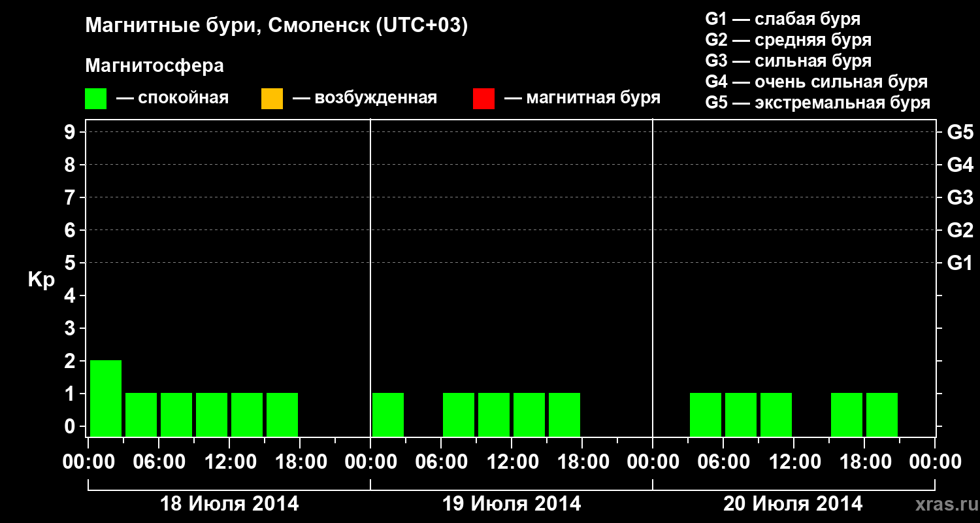Click the 'Магнитосфера' heading
The height and width of the screenshot is (523, 980).
pyautogui.click(x=154, y=66)
